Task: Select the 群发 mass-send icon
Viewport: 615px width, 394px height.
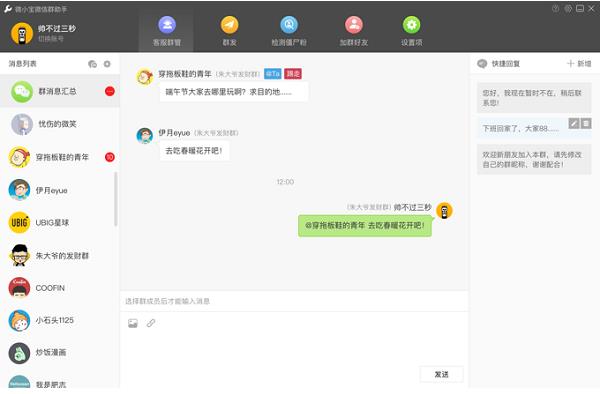Action: pyautogui.click(x=229, y=25)
